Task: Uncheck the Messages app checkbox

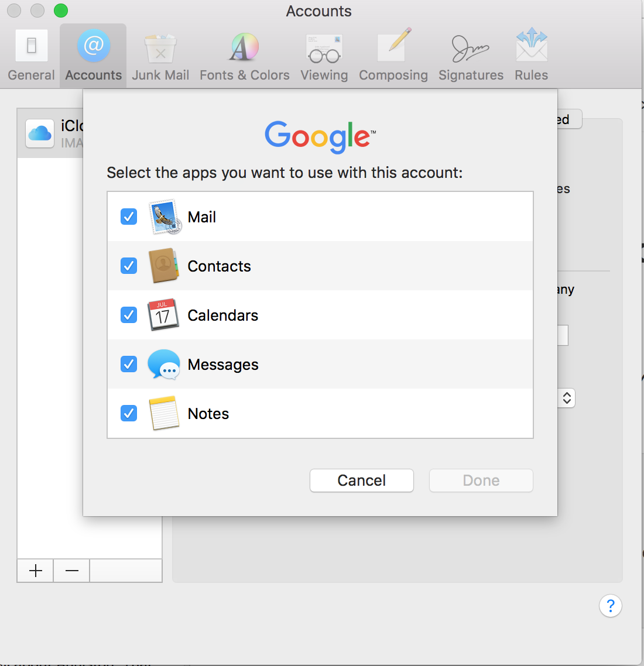Action: [129, 364]
